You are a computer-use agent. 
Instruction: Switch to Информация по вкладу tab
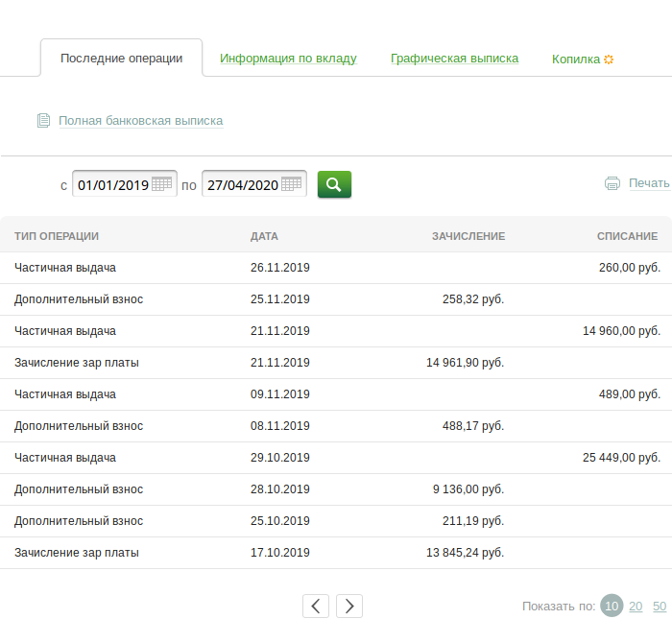[288, 59]
